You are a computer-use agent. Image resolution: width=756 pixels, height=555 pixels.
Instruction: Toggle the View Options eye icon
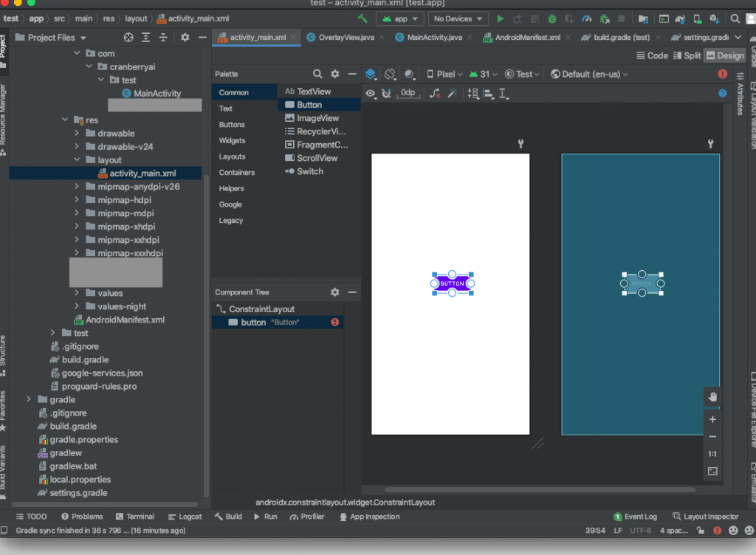point(371,94)
